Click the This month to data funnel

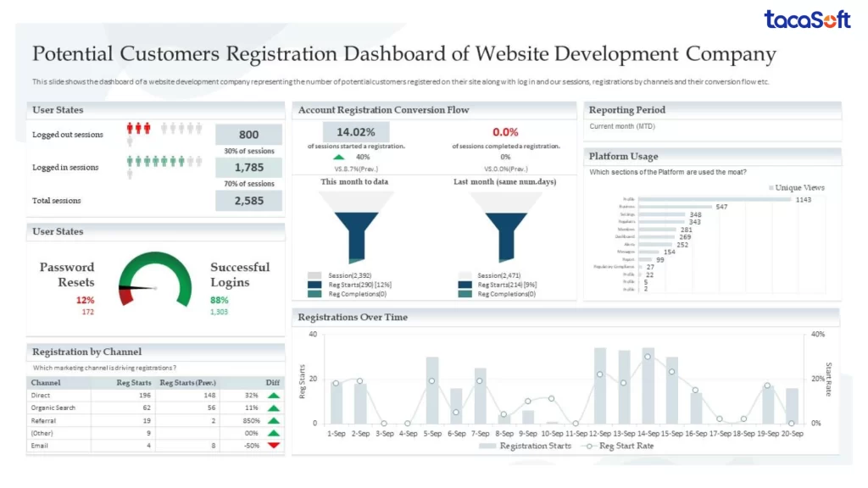356,227
